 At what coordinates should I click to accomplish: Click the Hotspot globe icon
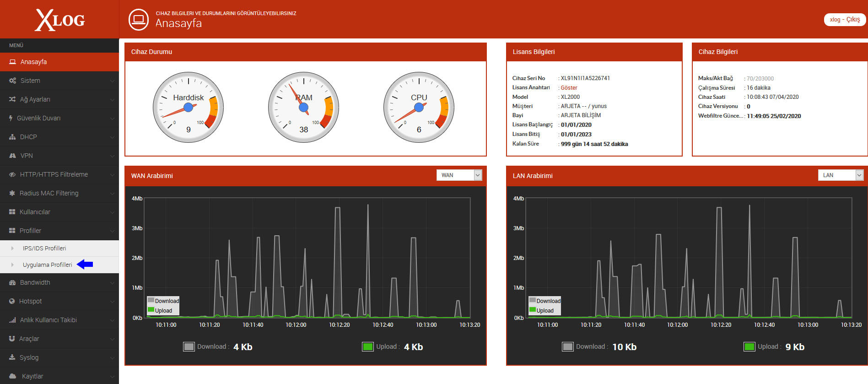click(12, 301)
